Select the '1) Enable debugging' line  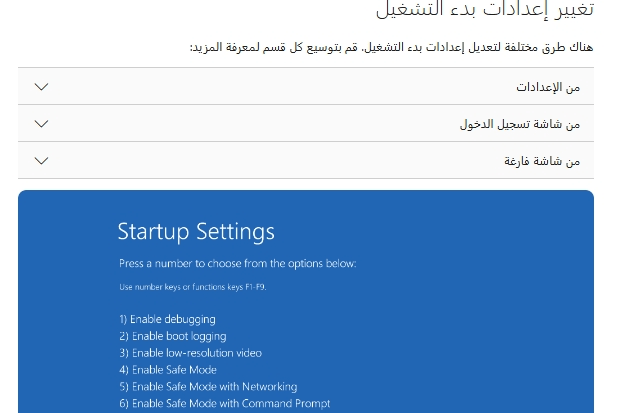168,319
